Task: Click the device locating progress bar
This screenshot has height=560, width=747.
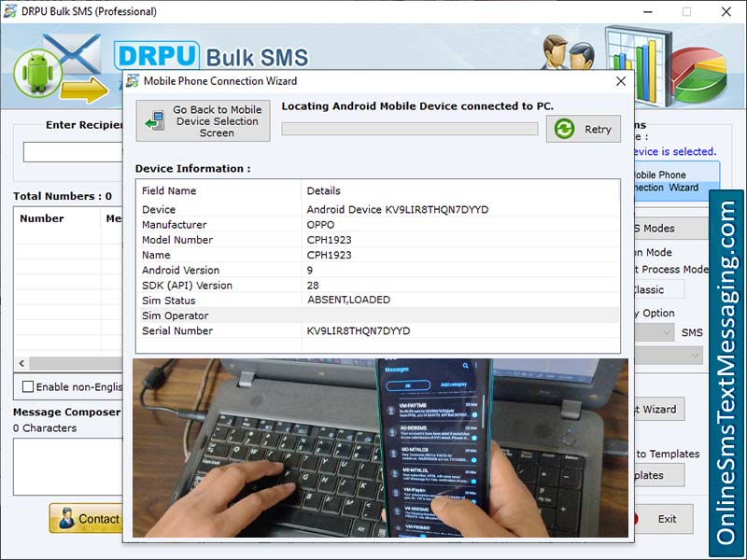Action: (409, 129)
